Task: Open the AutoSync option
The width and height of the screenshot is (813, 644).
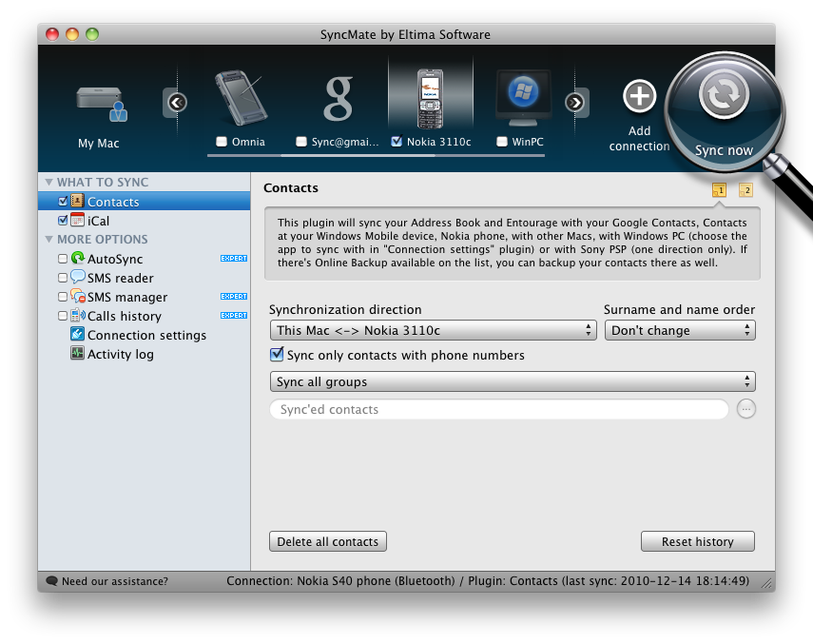Action: coord(115,259)
